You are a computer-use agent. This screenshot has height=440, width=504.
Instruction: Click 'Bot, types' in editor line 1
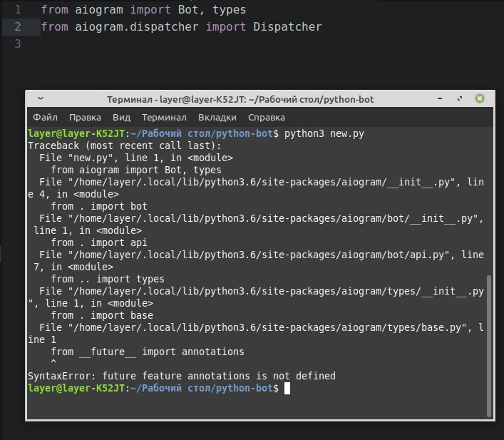tap(212, 10)
